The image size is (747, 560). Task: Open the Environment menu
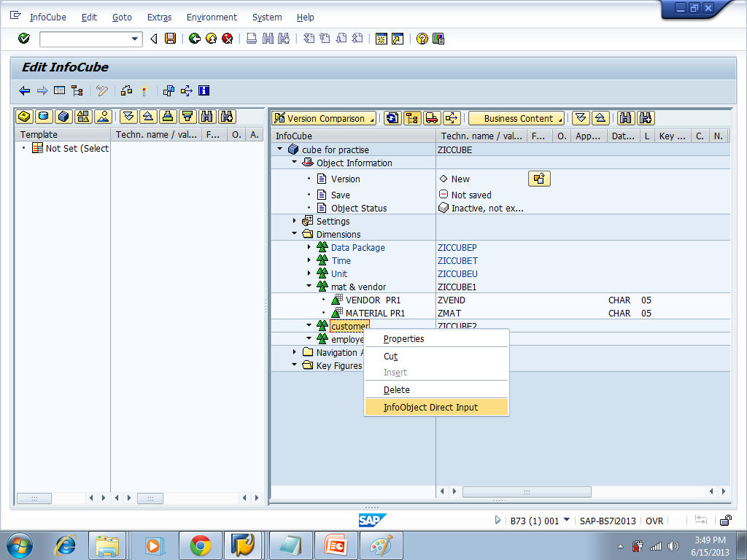(212, 17)
